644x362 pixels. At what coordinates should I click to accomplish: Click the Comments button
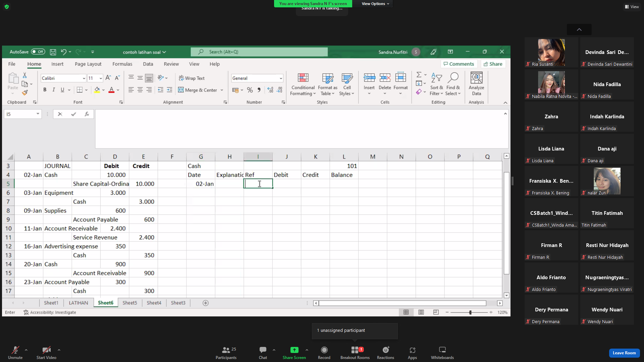(459, 64)
